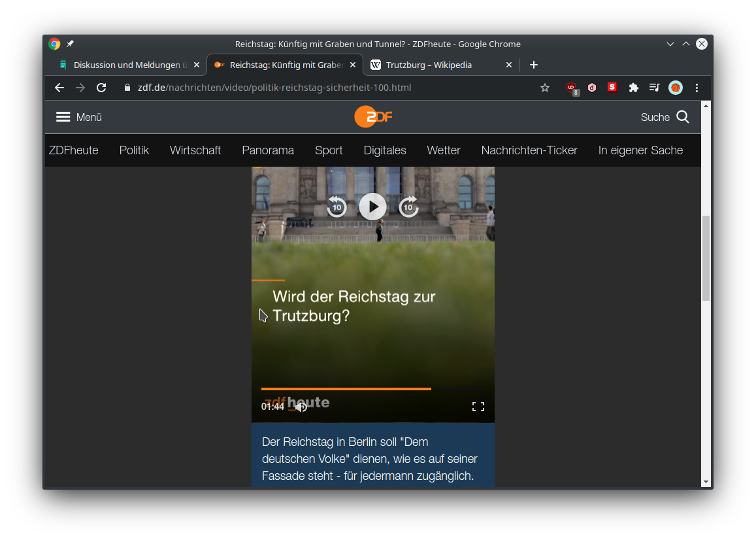The width and height of the screenshot is (756, 540).
Task: Rewind the video 10 seconds
Action: (x=337, y=207)
